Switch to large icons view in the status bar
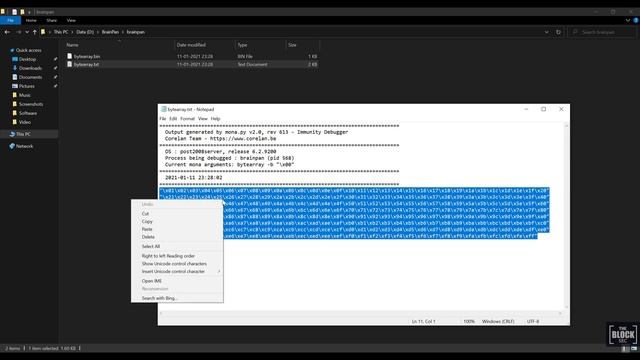640x360 pixels. coord(634,349)
